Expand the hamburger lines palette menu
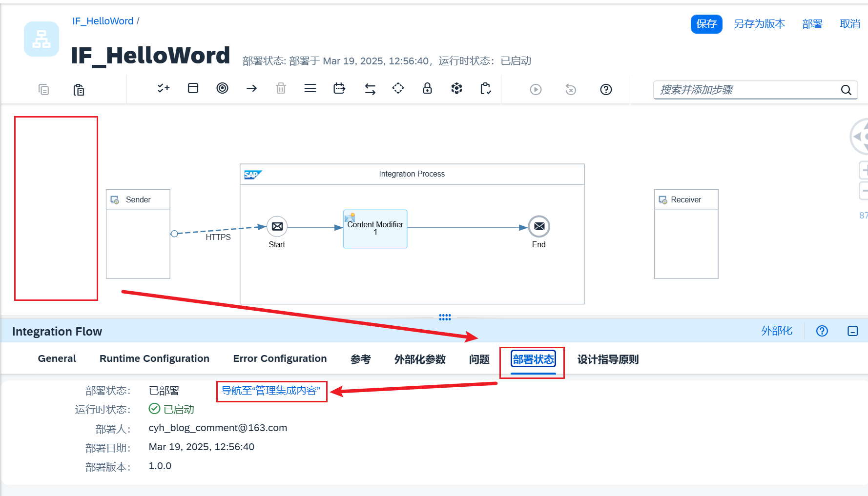Image resolution: width=868 pixels, height=496 pixels. click(x=310, y=88)
